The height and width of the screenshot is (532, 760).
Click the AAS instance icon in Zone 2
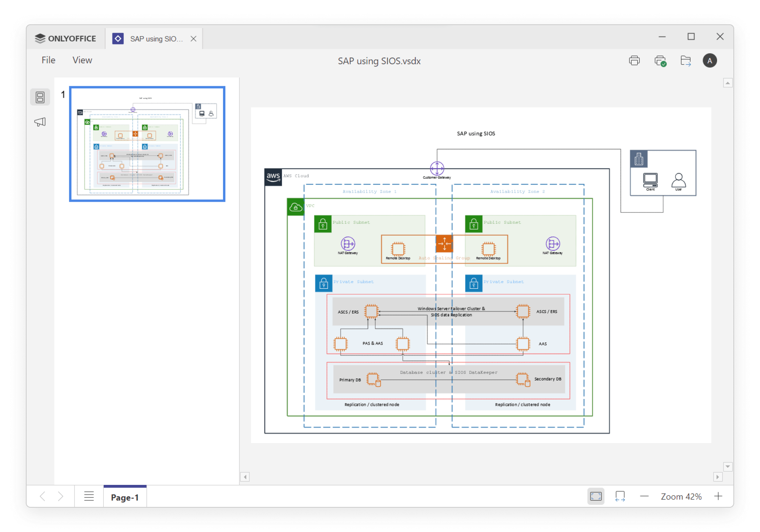[523, 344]
